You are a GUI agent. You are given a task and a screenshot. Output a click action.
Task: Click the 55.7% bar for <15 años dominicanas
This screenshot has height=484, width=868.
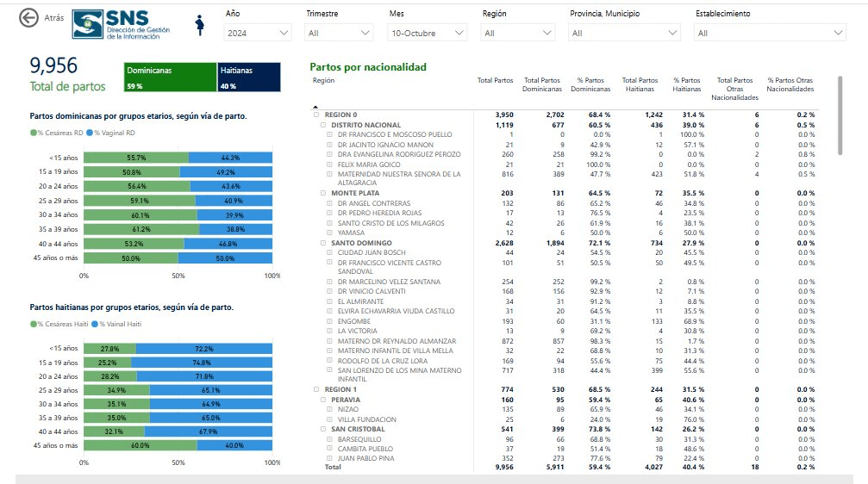coord(136,158)
